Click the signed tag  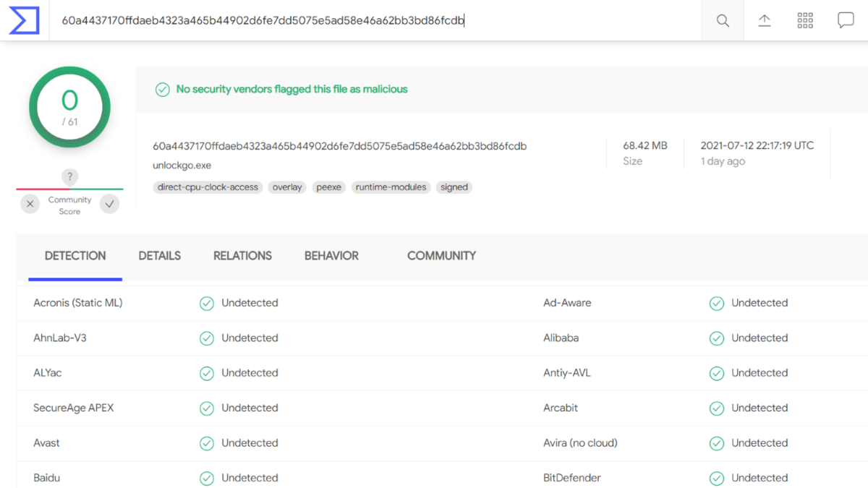pyautogui.click(x=454, y=187)
